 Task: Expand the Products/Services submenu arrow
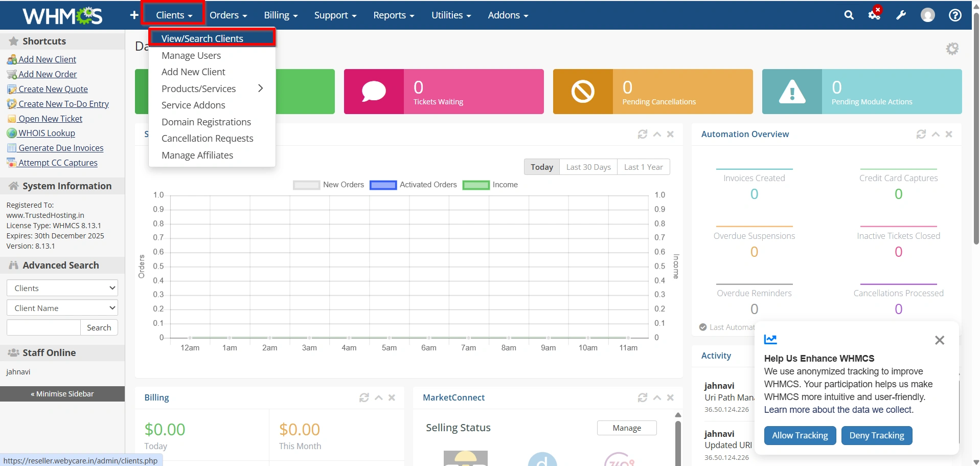click(x=260, y=88)
